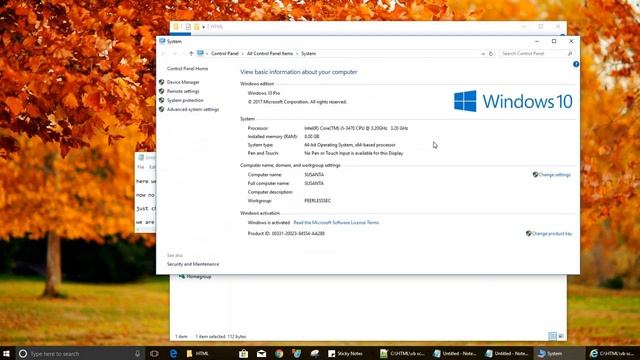The height and width of the screenshot is (360, 640).
Task: Open Advanced system settings
Action: coord(193,109)
